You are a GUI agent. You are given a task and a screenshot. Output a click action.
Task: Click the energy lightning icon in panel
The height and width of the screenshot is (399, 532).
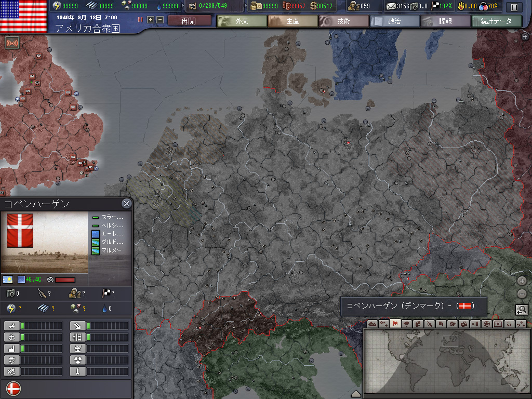pyautogui.click(x=11, y=308)
